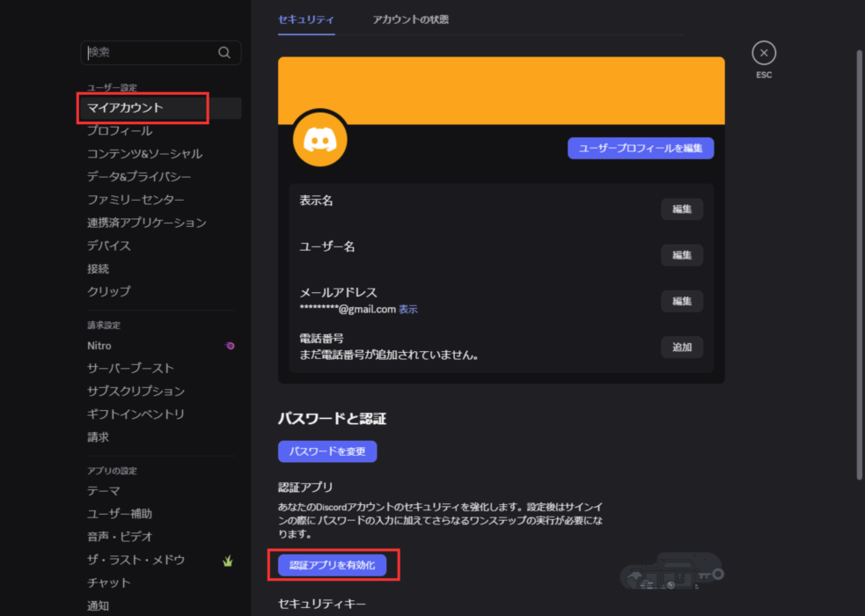Click the アプリの設定 section label
The image size is (865, 616).
(112, 471)
